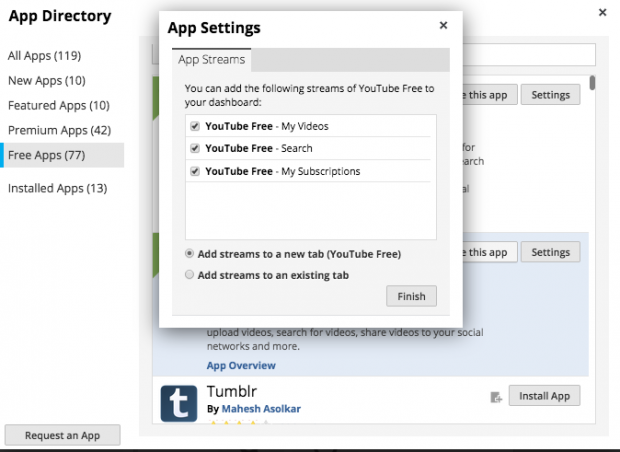This screenshot has width=620, height=452.
Task: Uncheck YouTube Free - Search stream
Action: (x=195, y=148)
